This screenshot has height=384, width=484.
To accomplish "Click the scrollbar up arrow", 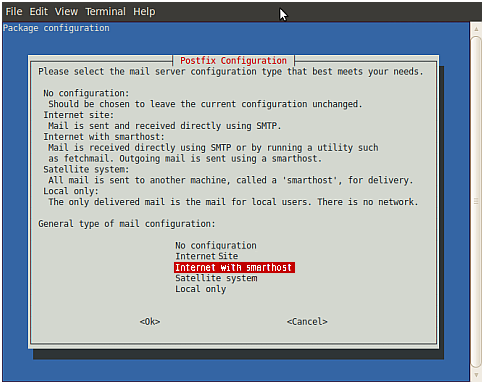I will 476,29.
